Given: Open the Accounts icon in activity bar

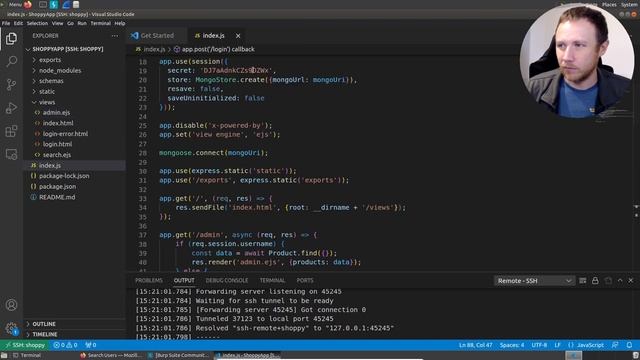Looking at the screenshot, I should tap(11, 305).
